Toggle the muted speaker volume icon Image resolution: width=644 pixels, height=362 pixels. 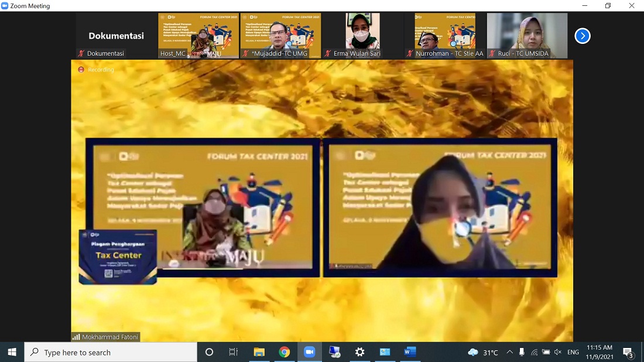557,352
